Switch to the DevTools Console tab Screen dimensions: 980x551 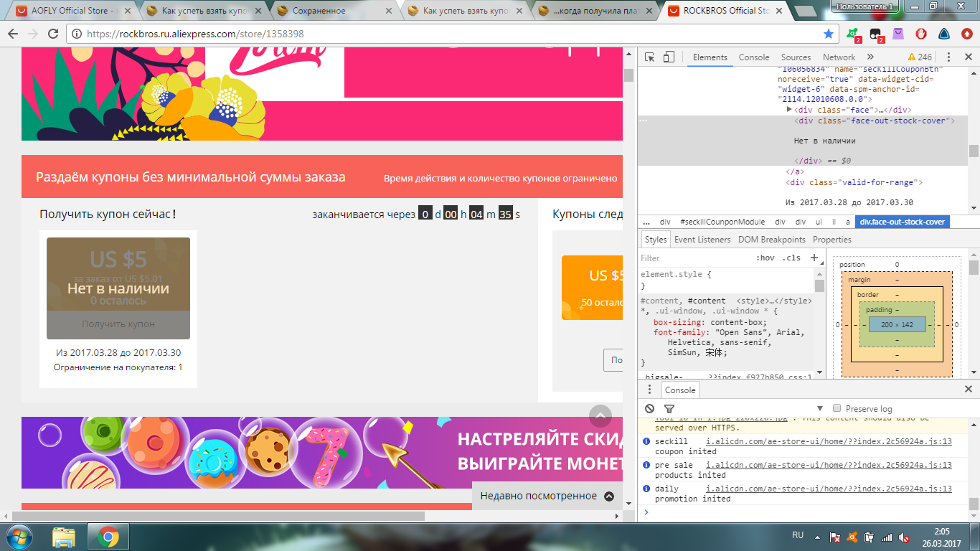754,57
